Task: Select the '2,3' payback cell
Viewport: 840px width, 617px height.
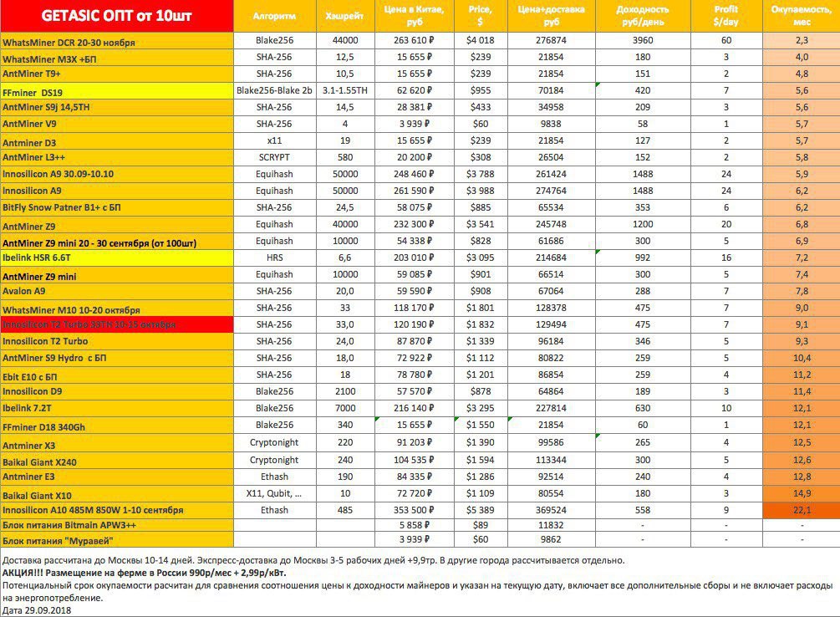Action: pos(802,41)
